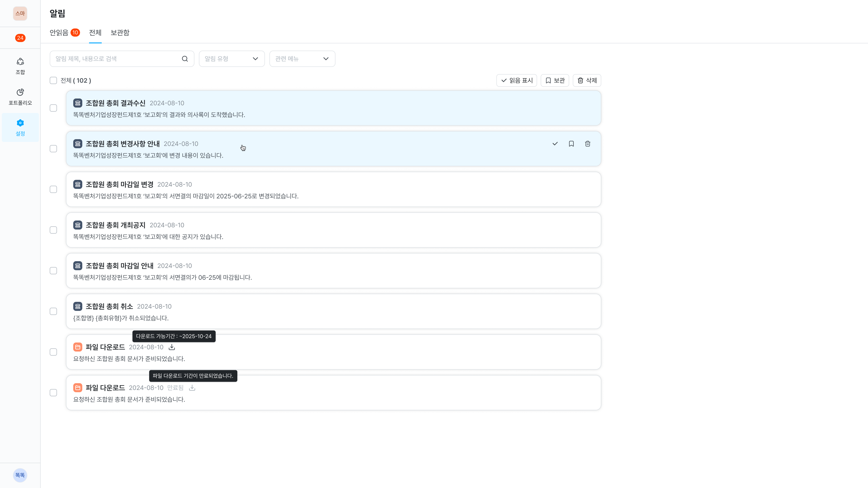868x488 pixels.
Task: Toggle the 전체 (102) select-all checkbox
Action: [53, 80]
